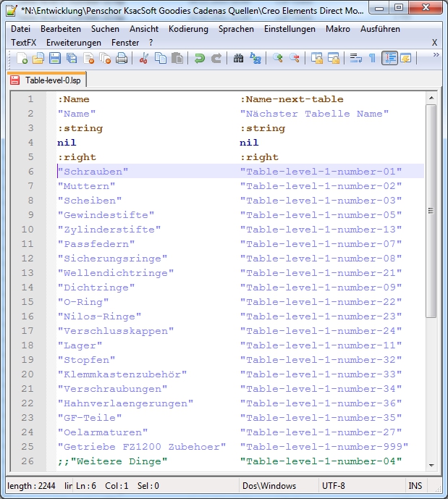
Task: Open Find using the binoculars icon
Action: tap(238, 59)
